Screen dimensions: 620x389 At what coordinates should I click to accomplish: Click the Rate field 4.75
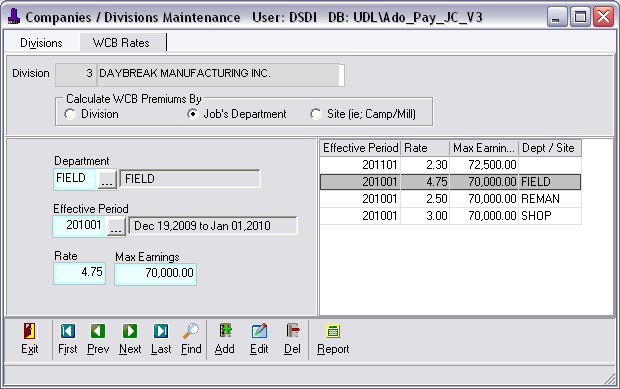click(79, 273)
